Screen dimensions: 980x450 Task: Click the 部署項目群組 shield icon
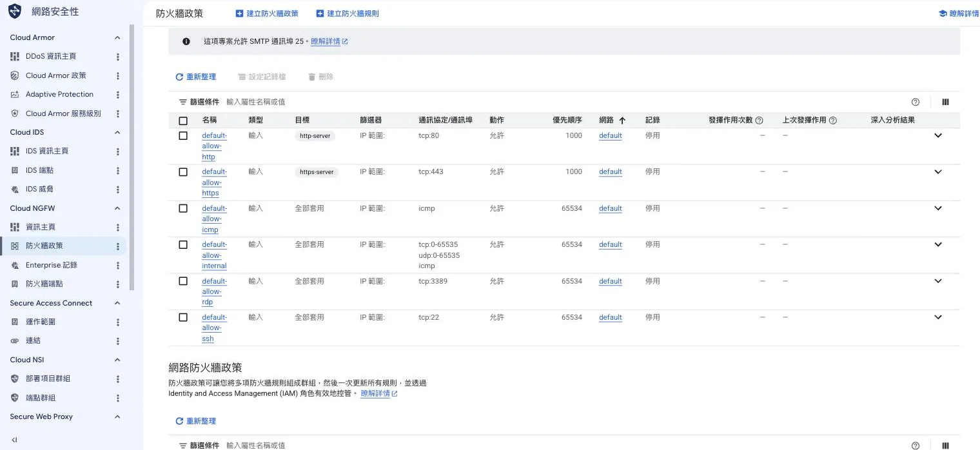pos(15,378)
